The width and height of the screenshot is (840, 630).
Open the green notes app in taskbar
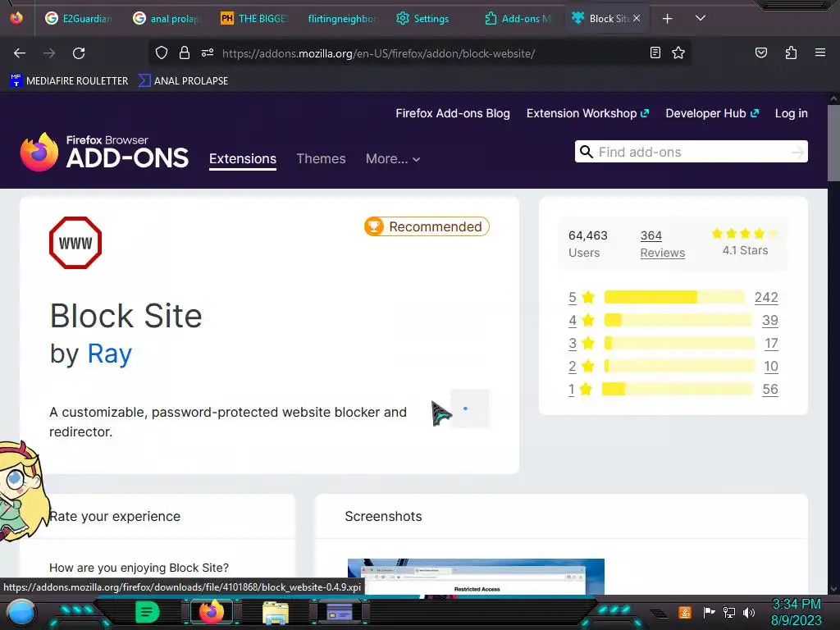click(x=147, y=612)
